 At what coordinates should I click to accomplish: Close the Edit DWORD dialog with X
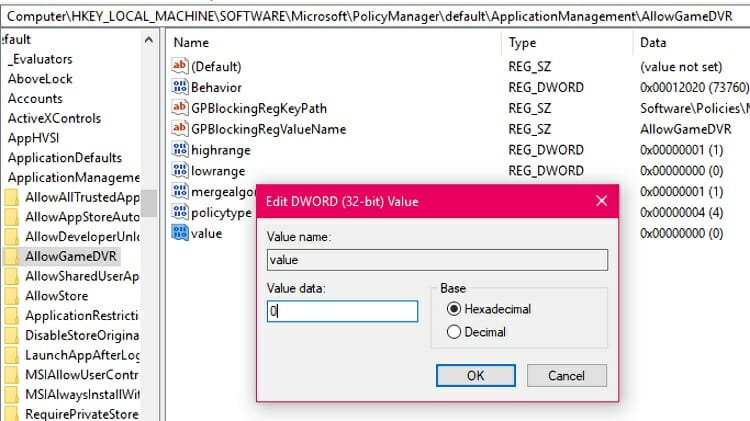click(x=601, y=201)
